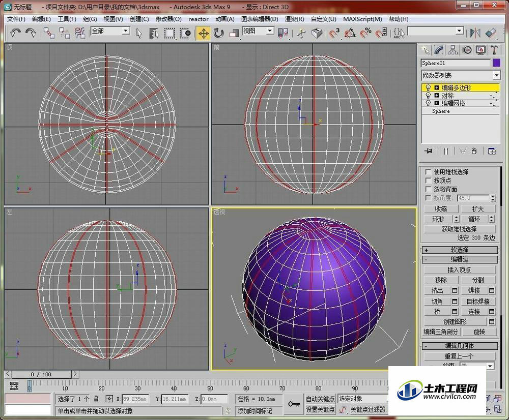Toggle 设置关键点 set key mode
509x420 pixels.
[x=320, y=410]
